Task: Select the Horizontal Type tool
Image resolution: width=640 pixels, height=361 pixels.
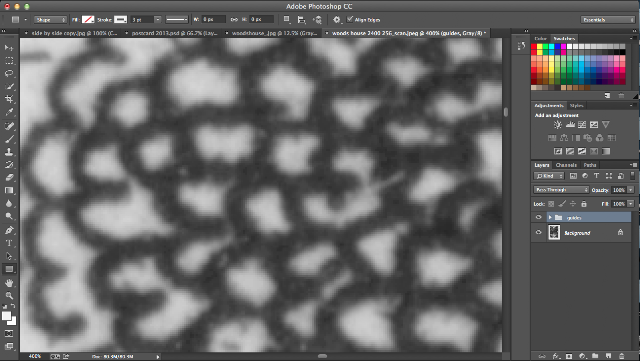Action: point(9,243)
